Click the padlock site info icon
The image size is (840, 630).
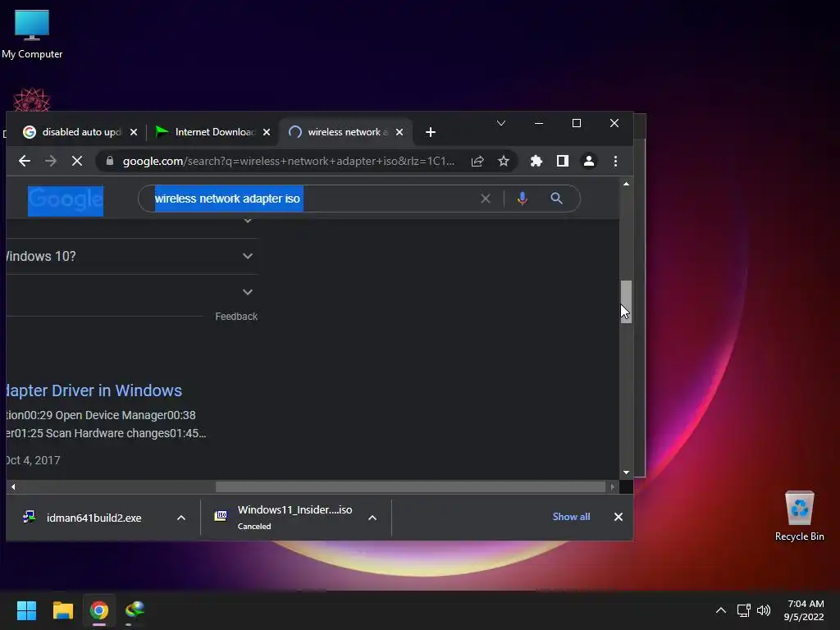(110, 161)
